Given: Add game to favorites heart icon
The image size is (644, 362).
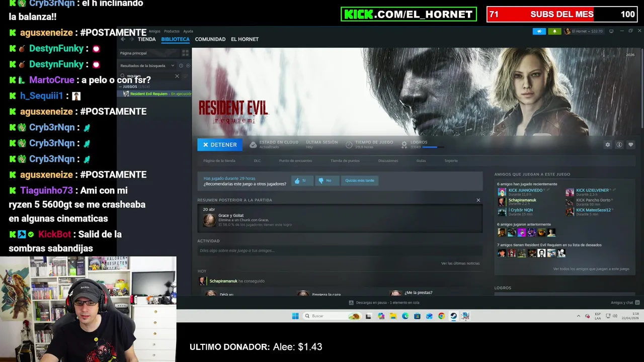Looking at the screenshot, I should 631,145.
